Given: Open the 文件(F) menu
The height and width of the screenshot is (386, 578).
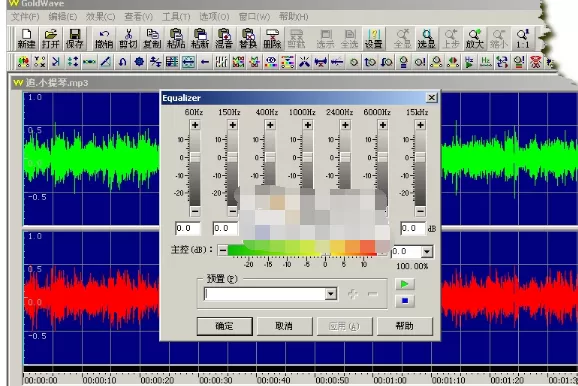Looking at the screenshot, I should click(25, 17).
